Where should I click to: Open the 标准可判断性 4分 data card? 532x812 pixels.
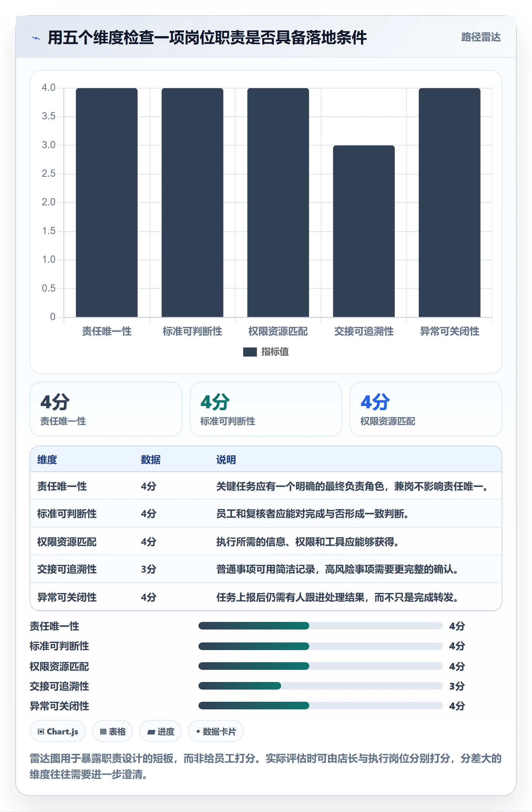(x=266, y=409)
